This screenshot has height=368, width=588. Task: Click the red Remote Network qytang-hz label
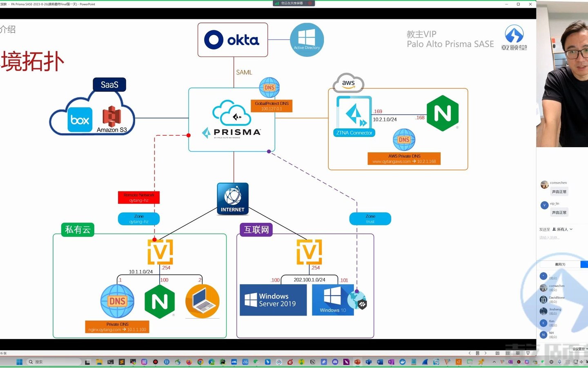tap(139, 197)
